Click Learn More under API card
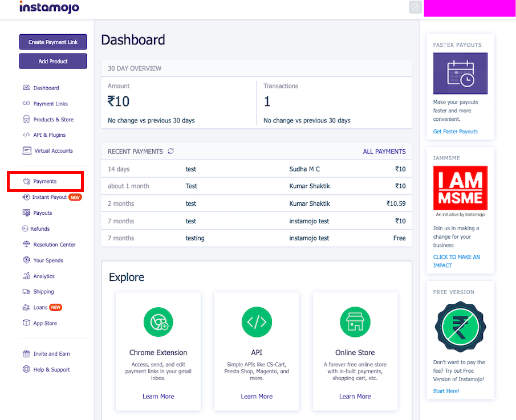The height and width of the screenshot is (420, 516). pos(257,396)
